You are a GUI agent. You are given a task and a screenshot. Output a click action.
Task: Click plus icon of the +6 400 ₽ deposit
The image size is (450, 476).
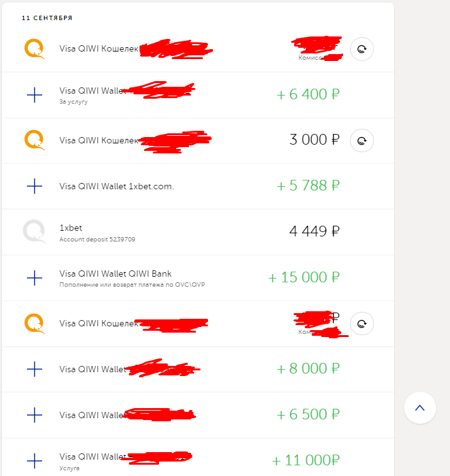tap(35, 95)
